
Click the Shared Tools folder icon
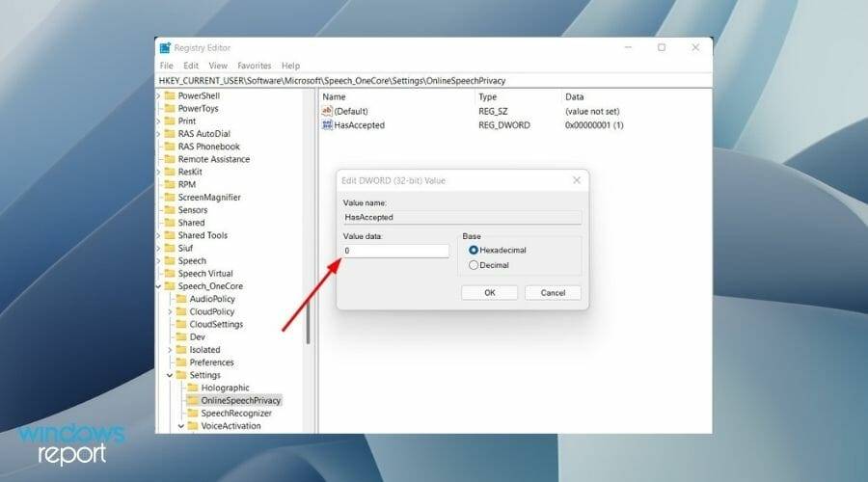click(x=170, y=236)
